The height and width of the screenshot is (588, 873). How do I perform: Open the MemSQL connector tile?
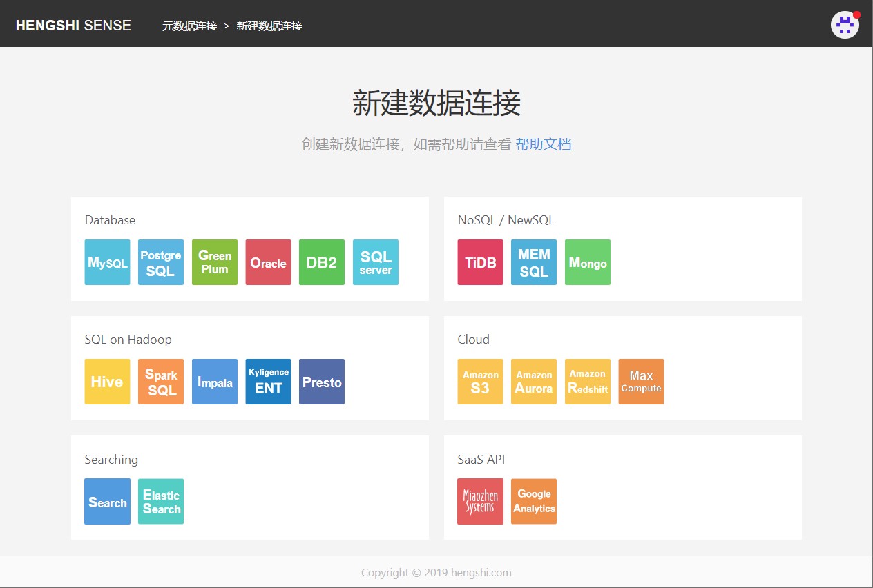click(534, 262)
